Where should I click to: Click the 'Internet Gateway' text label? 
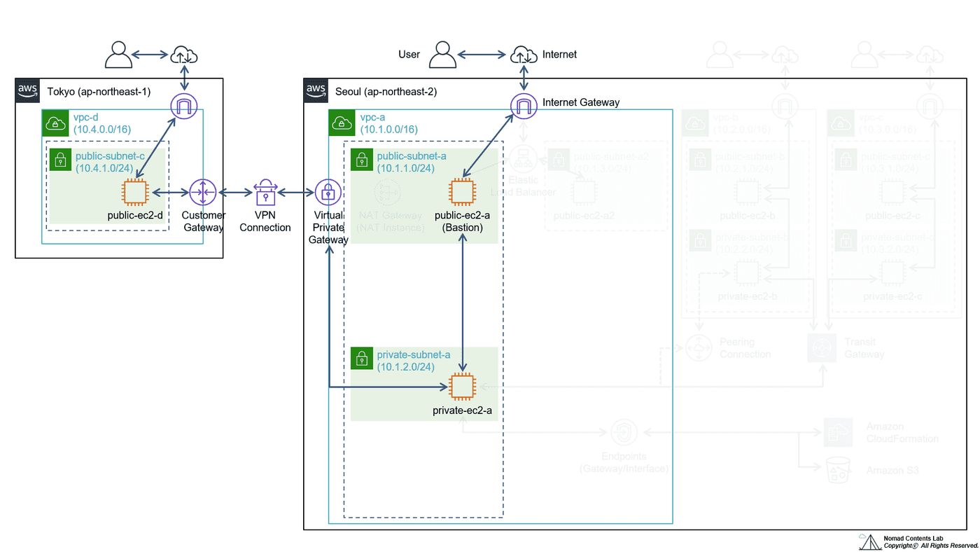click(x=581, y=102)
